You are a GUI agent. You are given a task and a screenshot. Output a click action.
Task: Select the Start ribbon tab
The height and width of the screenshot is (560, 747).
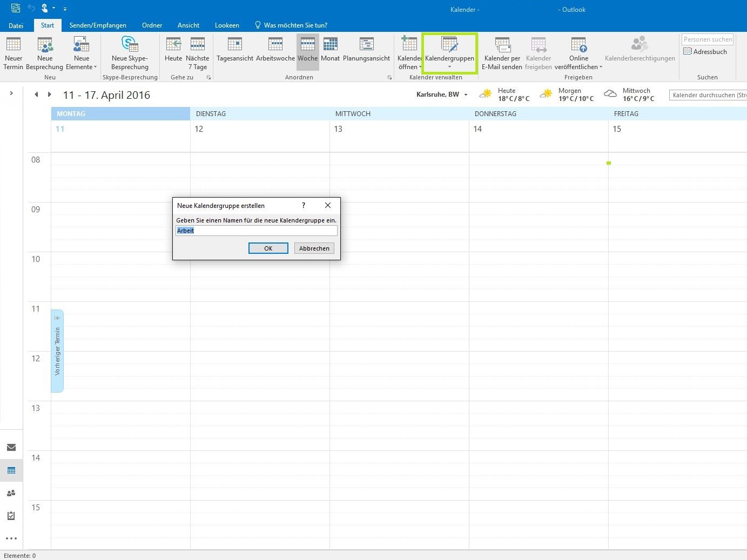pyautogui.click(x=48, y=25)
